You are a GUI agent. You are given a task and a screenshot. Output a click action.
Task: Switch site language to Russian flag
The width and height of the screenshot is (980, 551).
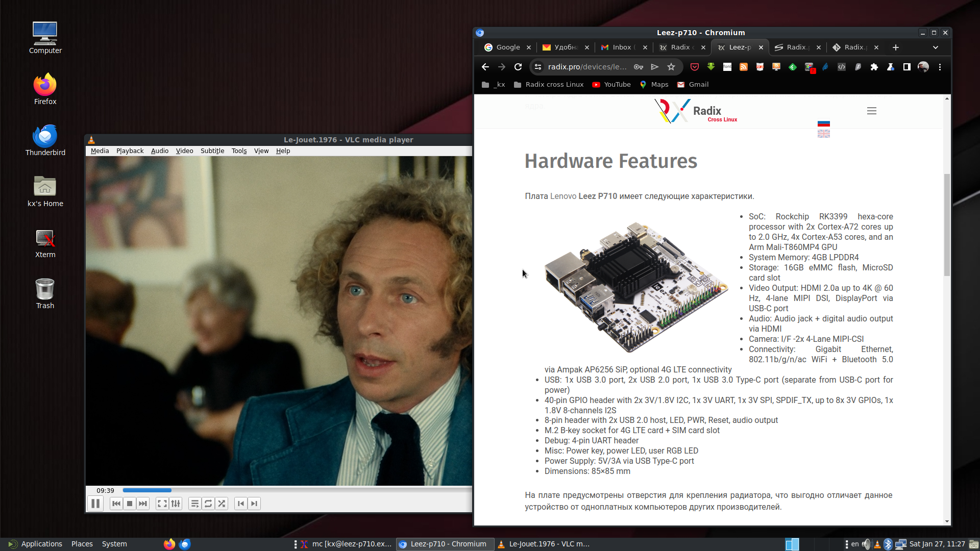click(x=824, y=123)
